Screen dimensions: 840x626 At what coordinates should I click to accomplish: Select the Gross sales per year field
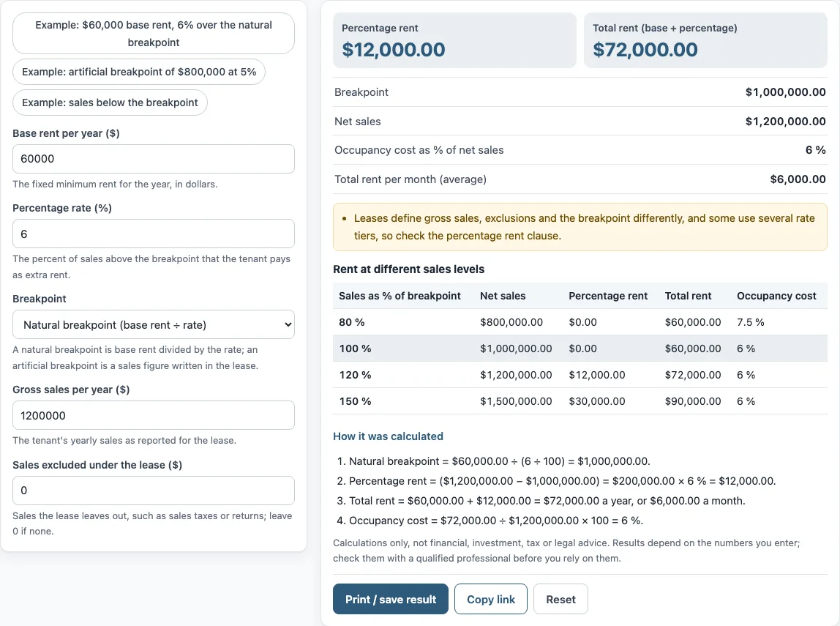point(153,415)
